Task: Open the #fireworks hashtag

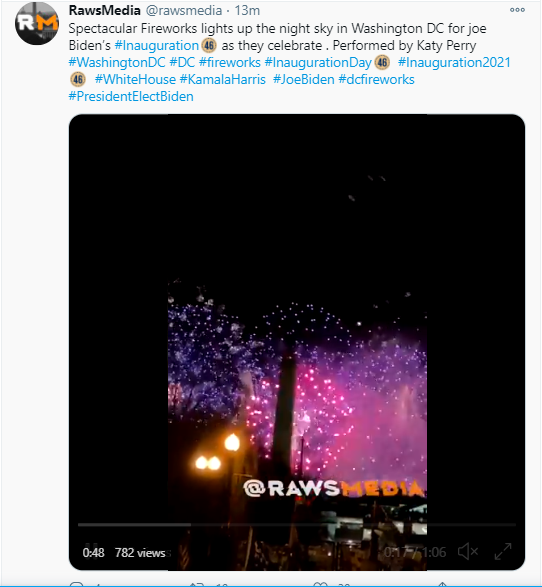Action: click(x=229, y=62)
